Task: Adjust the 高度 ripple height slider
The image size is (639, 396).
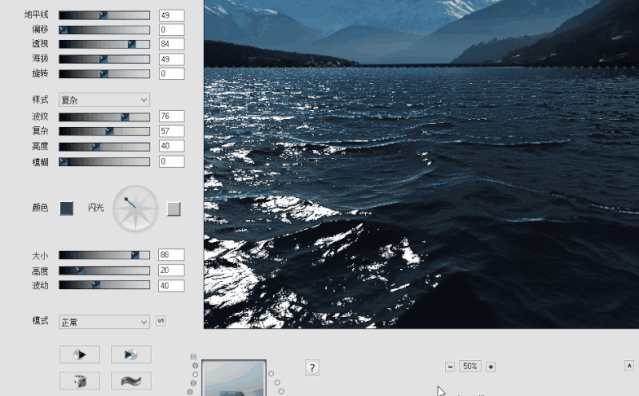Action: pyautogui.click(x=104, y=270)
